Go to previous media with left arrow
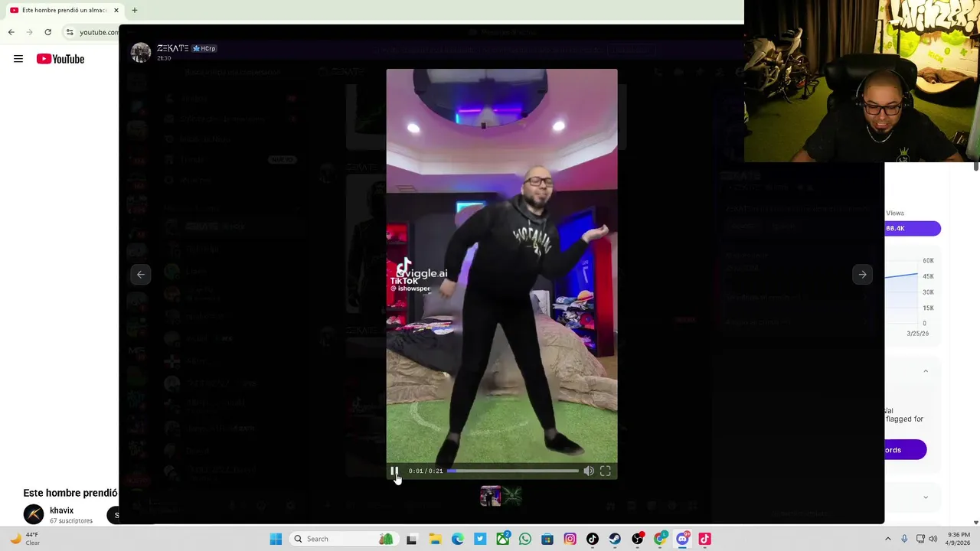Image resolution: width=980 pixels, height=551 pixels. pos(141,274)
